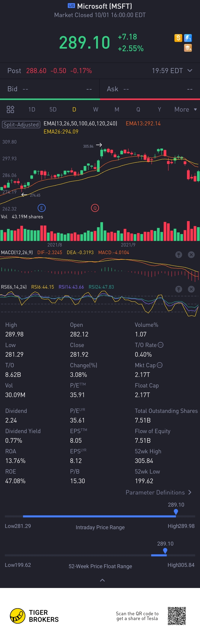The height and width of the screenshot is (644, 200).
Task: Tap the Vol 43.19M shares label
Action: point(22,216)
